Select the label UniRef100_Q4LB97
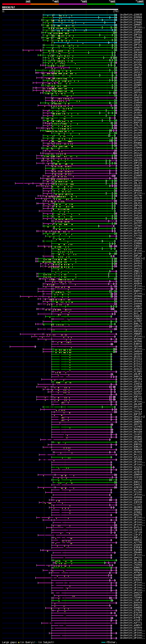The image size is (146, 644). click(131, 75)
